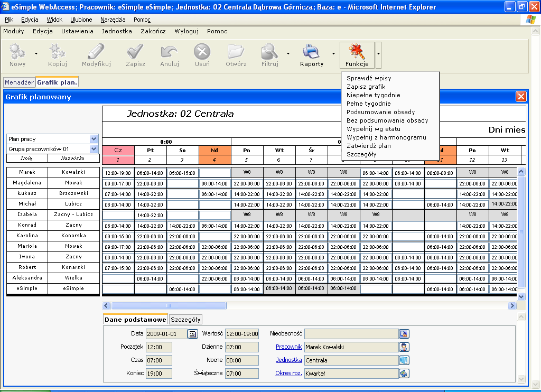Open the Moduły menu
Image resolution: width=541 pixels, height=392 pixels.
pos(13,31)
